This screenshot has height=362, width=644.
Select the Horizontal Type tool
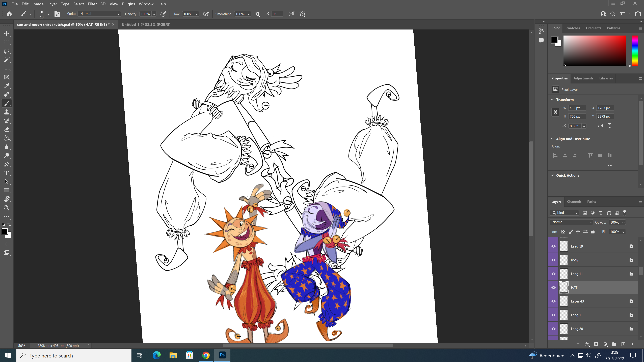pos(7,173)
